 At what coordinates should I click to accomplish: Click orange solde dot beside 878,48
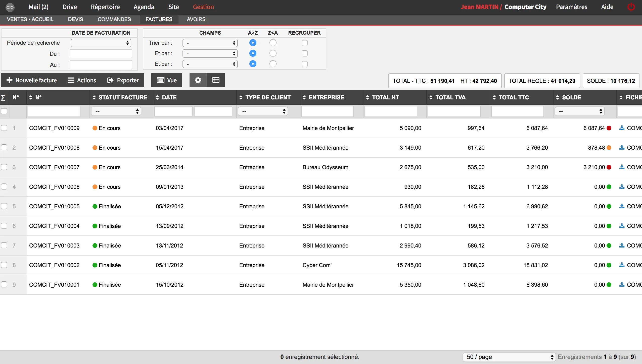point(609,148)
